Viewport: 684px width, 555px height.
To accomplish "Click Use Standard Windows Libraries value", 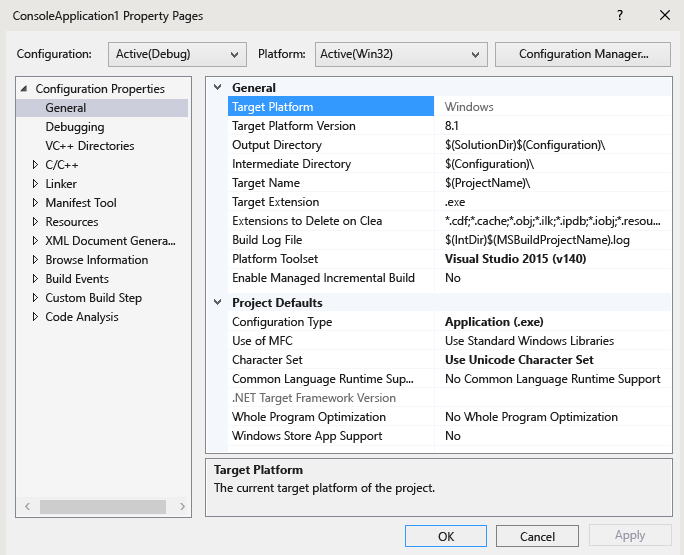I will pyautogui.click(x=529, y=341).
